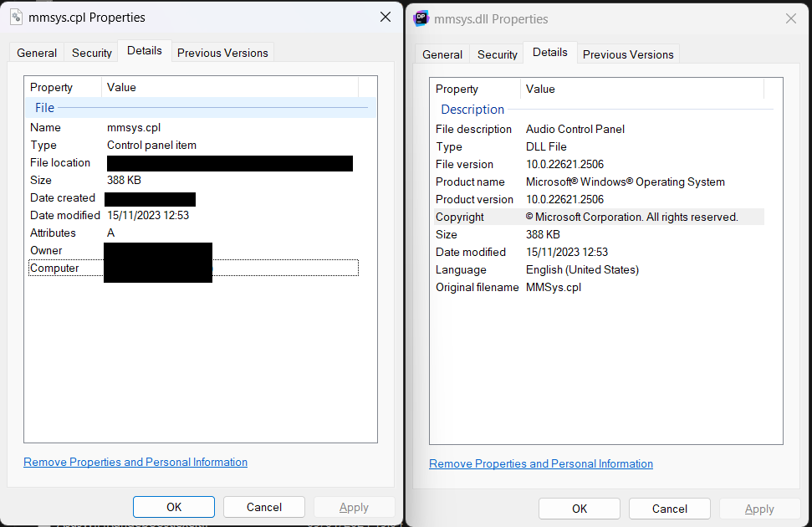812x527 pixels.
Task: Select the Owner row
Action: [x=193, y=251]
